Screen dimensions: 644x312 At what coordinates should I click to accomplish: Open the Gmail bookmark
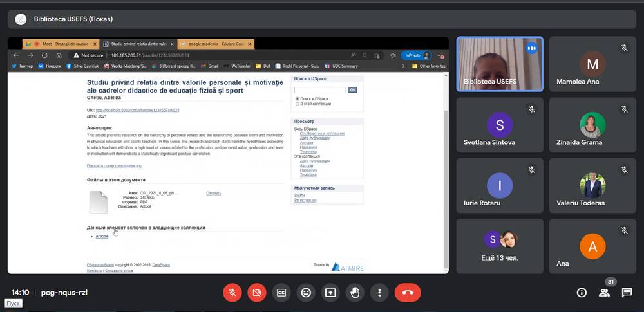point(209,66)
